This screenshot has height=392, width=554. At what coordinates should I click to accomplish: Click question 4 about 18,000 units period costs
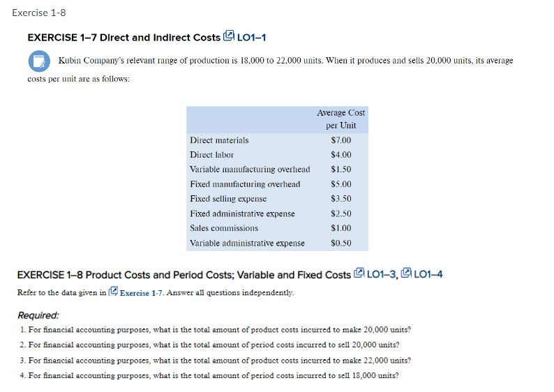(210, 375)
